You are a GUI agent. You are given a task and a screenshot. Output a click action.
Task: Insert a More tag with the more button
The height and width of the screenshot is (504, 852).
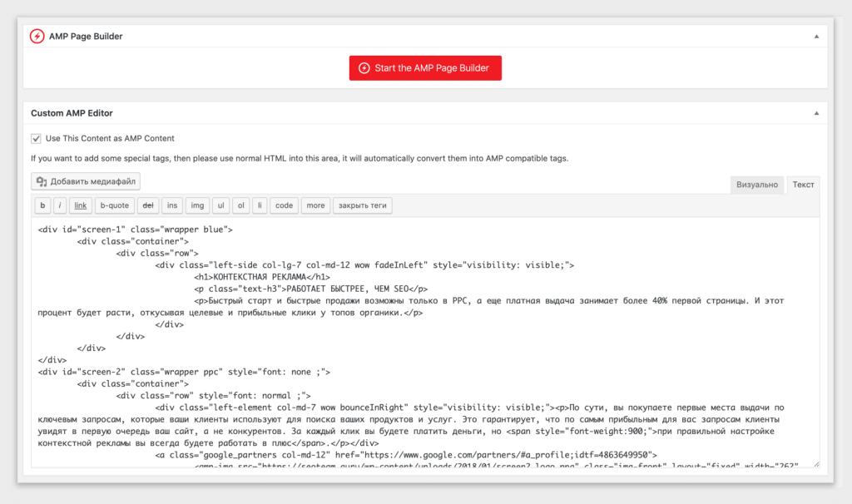315,205
